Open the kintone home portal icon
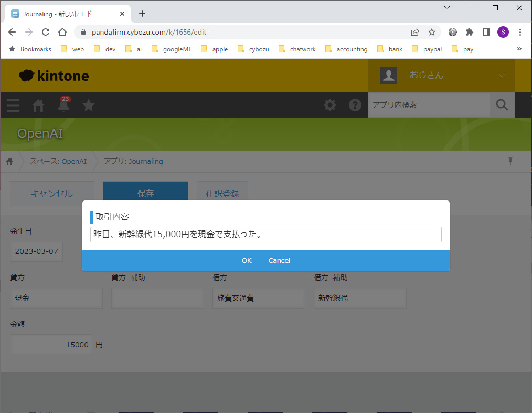Screen dimensions: 532x413 click(38, 105)
